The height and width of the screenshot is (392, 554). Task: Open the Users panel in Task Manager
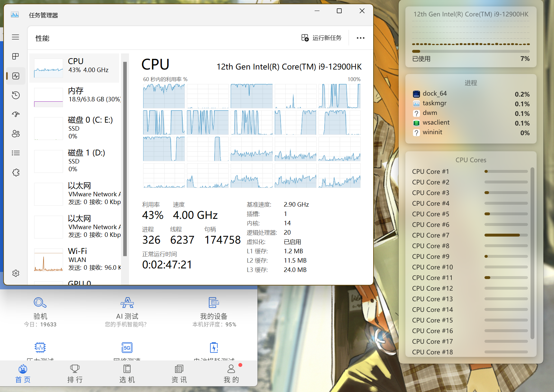coord(15,134)
